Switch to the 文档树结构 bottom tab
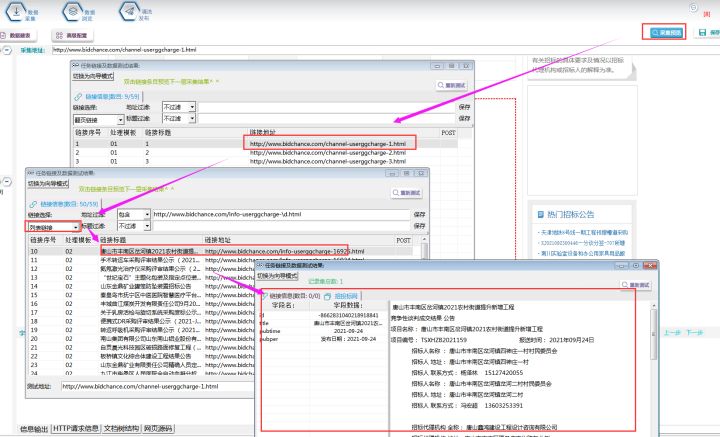Screen dimensions: 720x437 pyautogui.click(x=121, y=429)
